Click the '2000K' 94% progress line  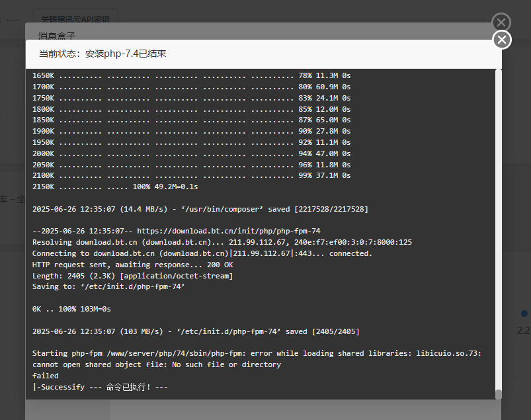pyautogui.click(x=191, y=153)
